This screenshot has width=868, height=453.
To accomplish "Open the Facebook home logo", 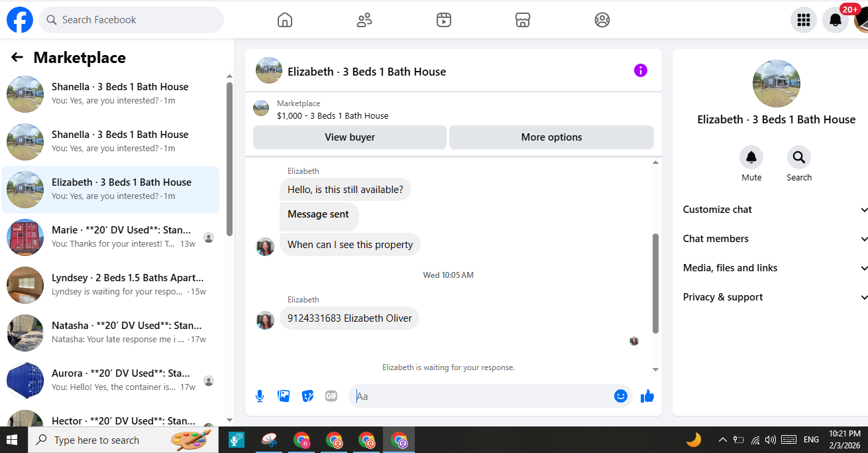I will 20,20.
